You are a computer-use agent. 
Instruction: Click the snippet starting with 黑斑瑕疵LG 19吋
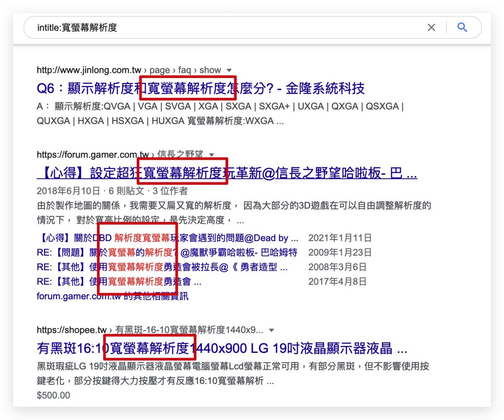[233, 373]
